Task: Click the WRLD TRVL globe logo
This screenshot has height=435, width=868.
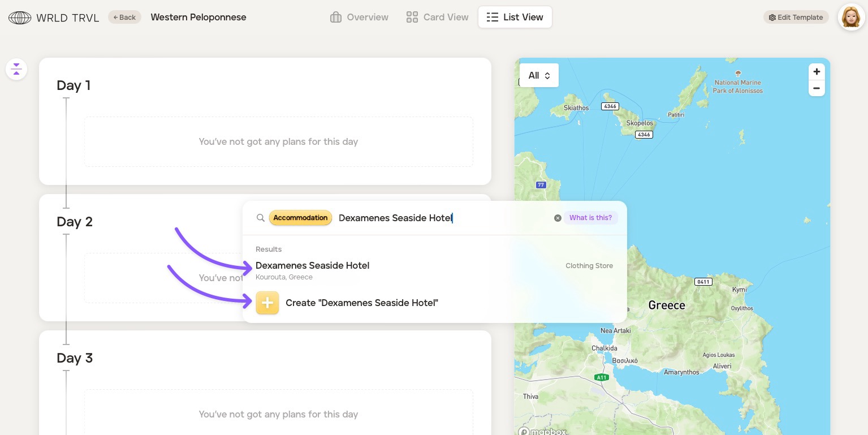Action: [20, 18]
